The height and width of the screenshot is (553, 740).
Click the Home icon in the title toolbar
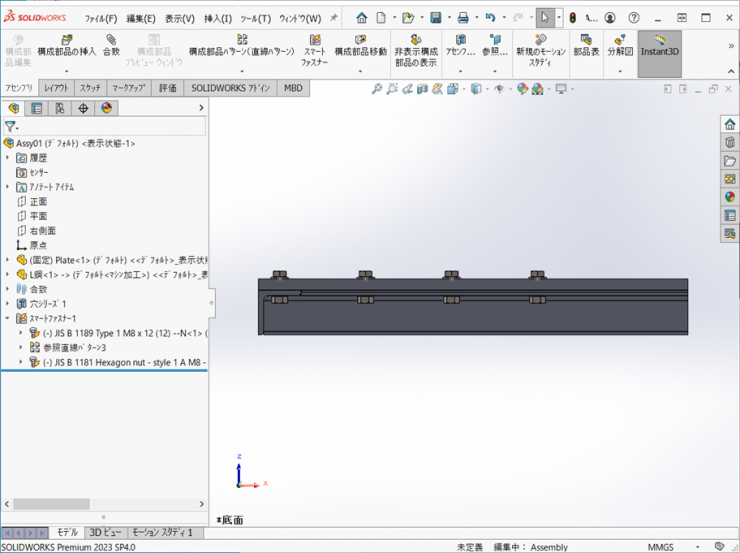(362, 18)
